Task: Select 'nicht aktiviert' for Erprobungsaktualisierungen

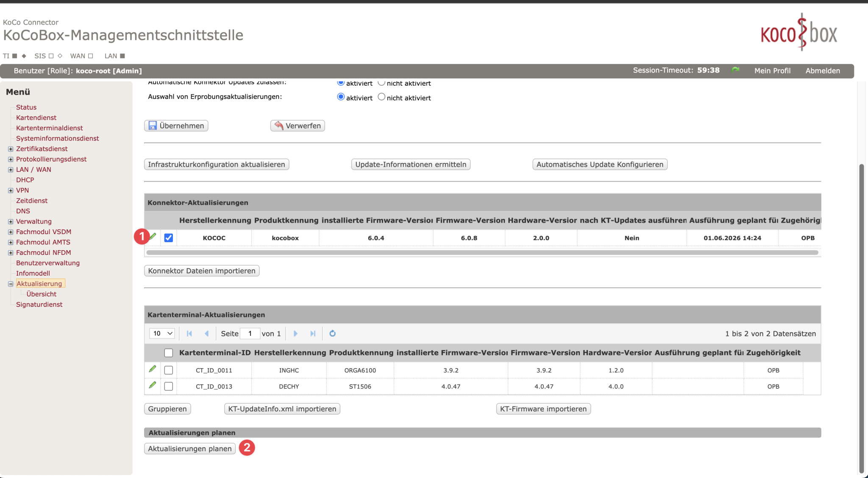Action: coord(381,97)
